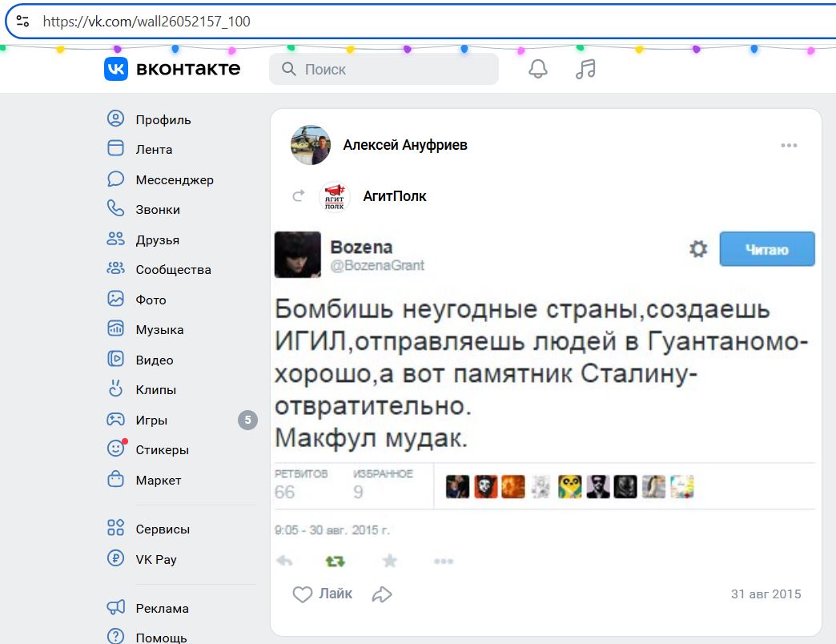
Task: Click the VK Pay ruble icon
Action: click(115, 558)
